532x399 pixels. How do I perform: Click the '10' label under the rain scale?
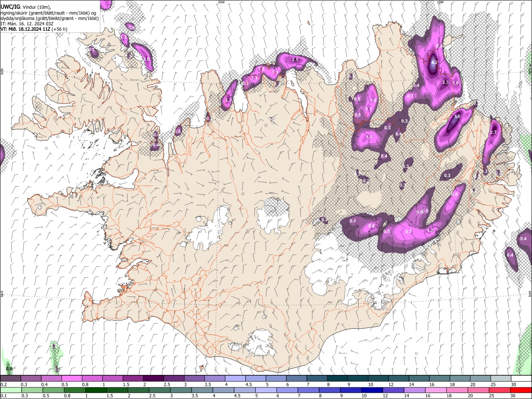pyautogui.click(x=364, y=396)
